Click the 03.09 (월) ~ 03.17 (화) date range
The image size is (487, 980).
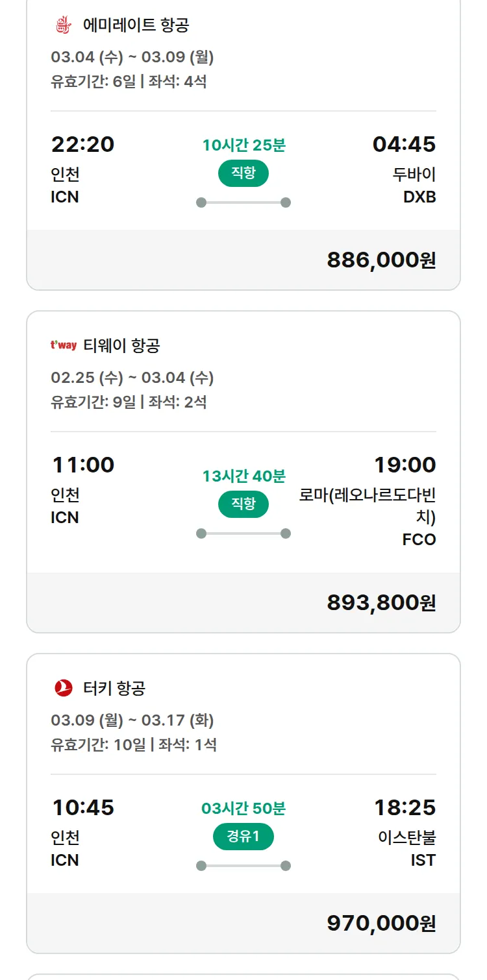coord(132,720)
